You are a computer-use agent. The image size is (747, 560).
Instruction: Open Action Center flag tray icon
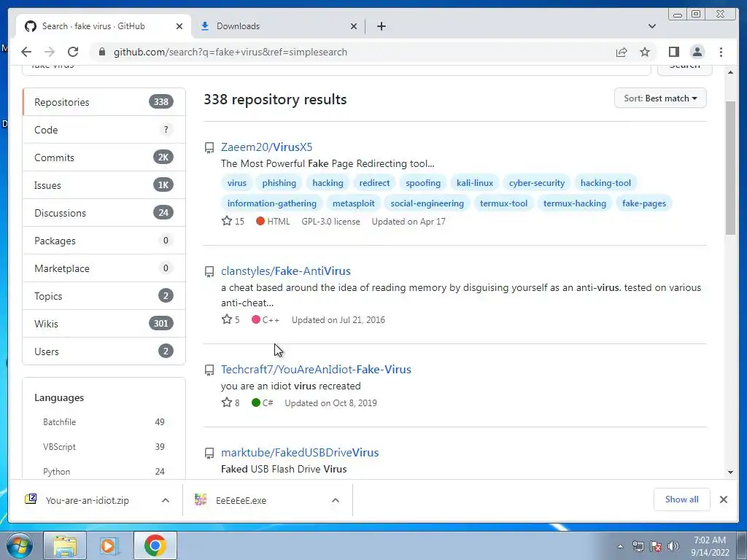(656, 546)
